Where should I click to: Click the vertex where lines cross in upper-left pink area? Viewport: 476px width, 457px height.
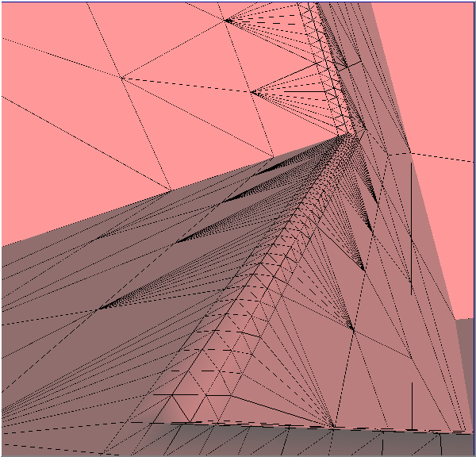click(121, 77)
